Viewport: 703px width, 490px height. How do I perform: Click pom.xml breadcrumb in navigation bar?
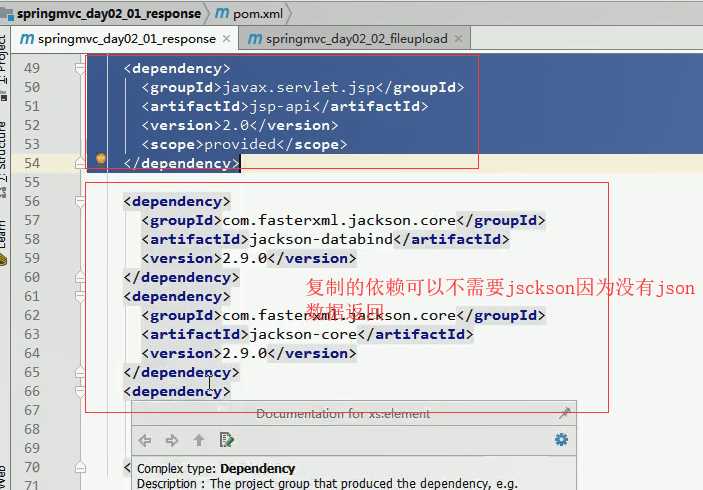(258, 14)
